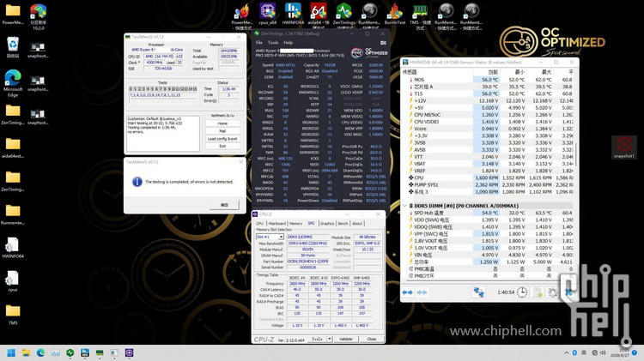The height and width of the screenshot is (361, 644).
Task: Open the PowerMe... shortcut on the desktop top row
Action: [241, 15]
